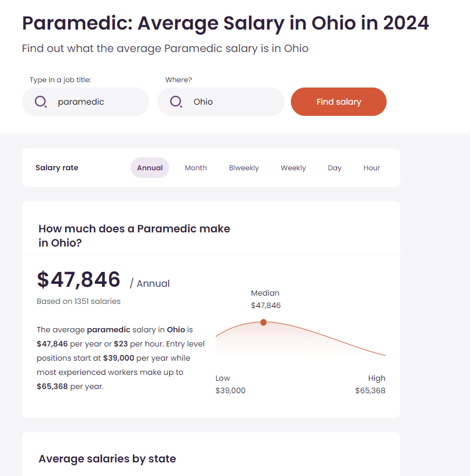Screen dimensions: 470x476
Task: Click the job title input containing paramedic
Action: 95,102
